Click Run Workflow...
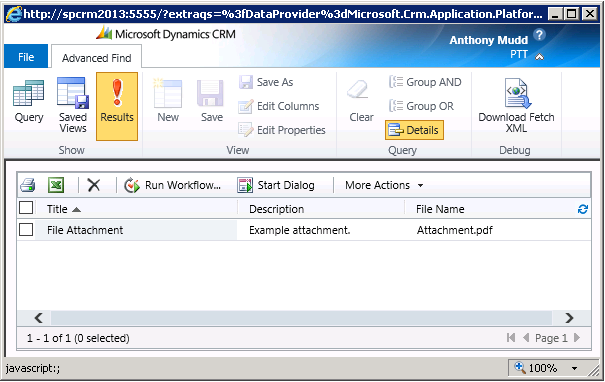The height and width of the screenshot is (382, 605). pos(172,185)
